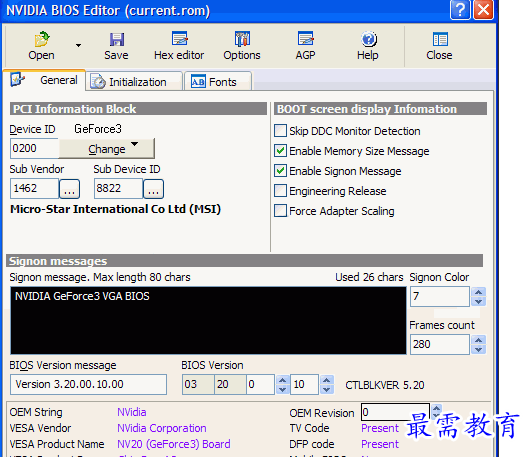528x457 pixels.
Task: Click BIOS Version field showing 03
Action: [x=198, y=384]
